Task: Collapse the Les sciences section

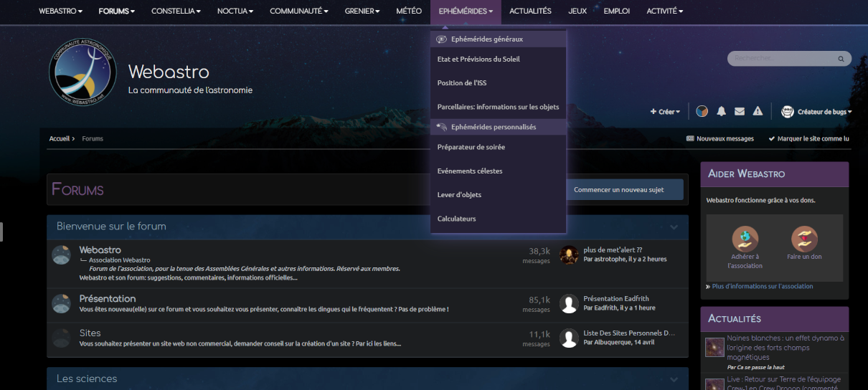Action: click(674, 379)
